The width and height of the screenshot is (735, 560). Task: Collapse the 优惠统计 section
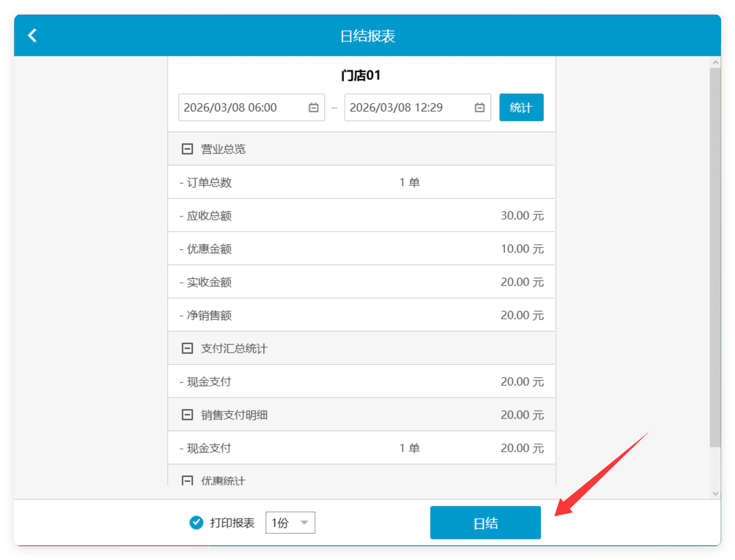click(187, 480)
